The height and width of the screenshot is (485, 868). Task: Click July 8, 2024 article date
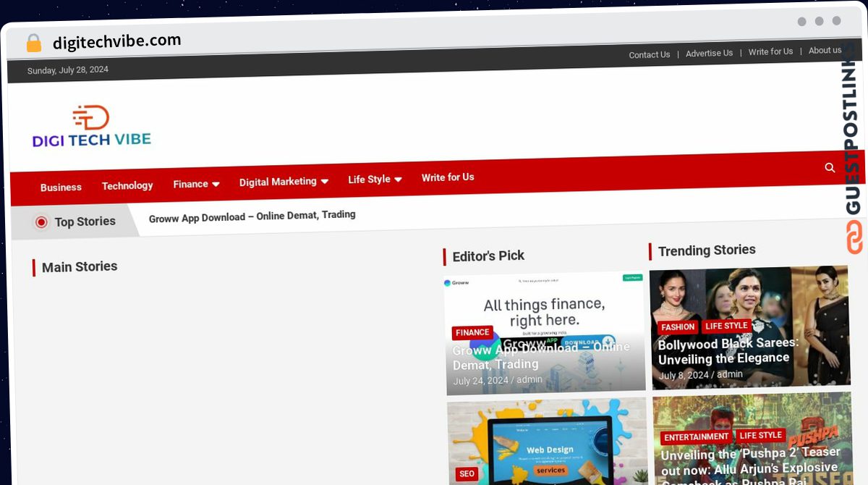point(684,376)
